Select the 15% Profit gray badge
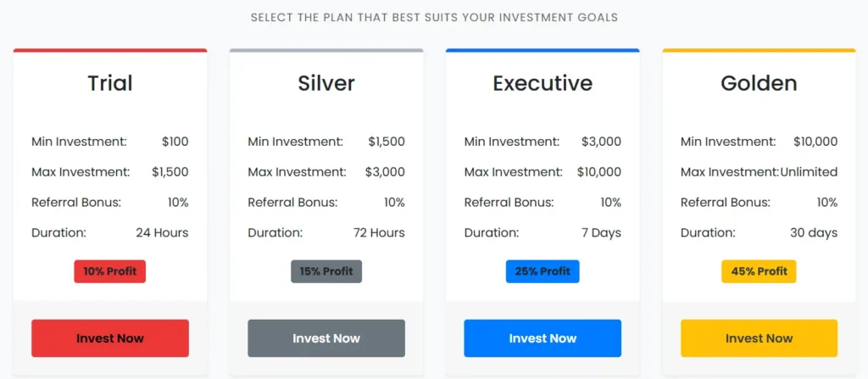Image resolution: width=868 pixels, height=379 pixels. tap(326, 271)
